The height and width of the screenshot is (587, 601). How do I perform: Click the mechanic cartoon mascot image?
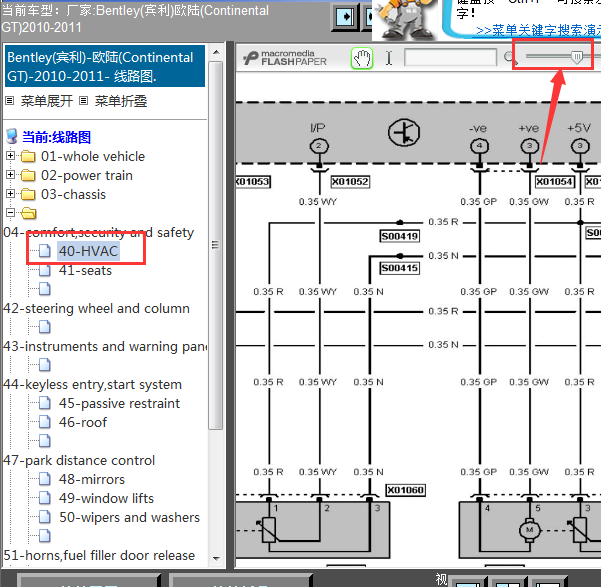pos(406,19)
